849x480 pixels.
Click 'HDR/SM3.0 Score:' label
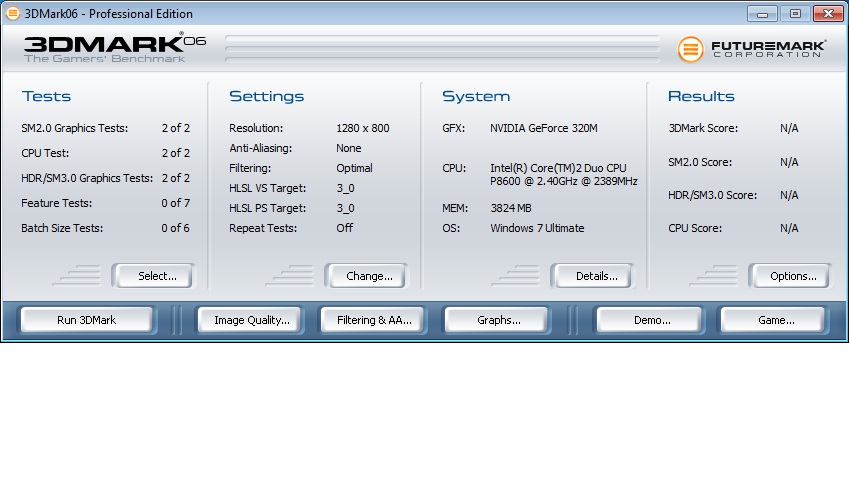(x=713, y=195)
